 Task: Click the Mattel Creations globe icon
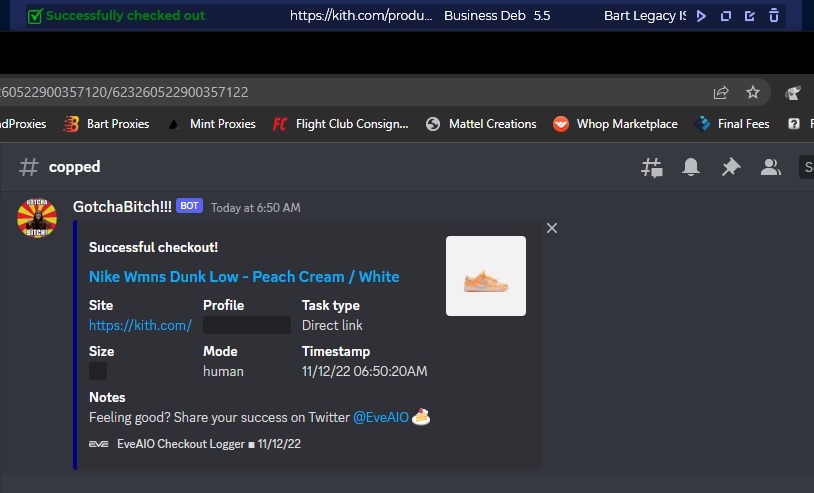click(x=433, y=124)
